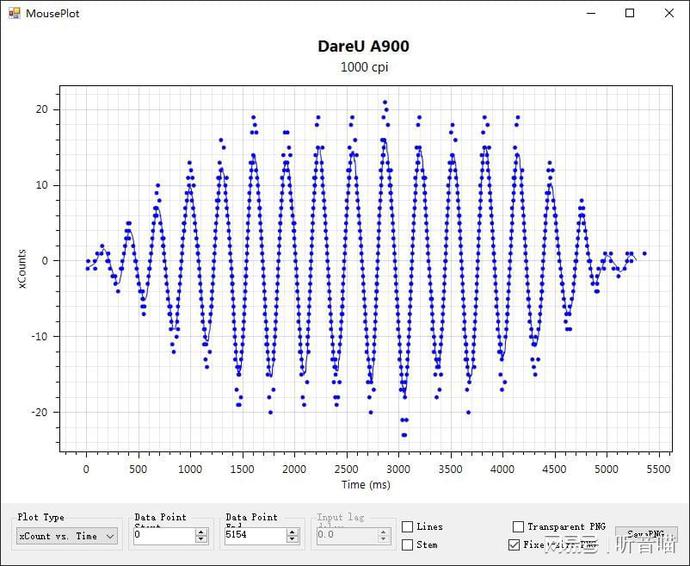Click the plot title DareU A900

[363, 46]
